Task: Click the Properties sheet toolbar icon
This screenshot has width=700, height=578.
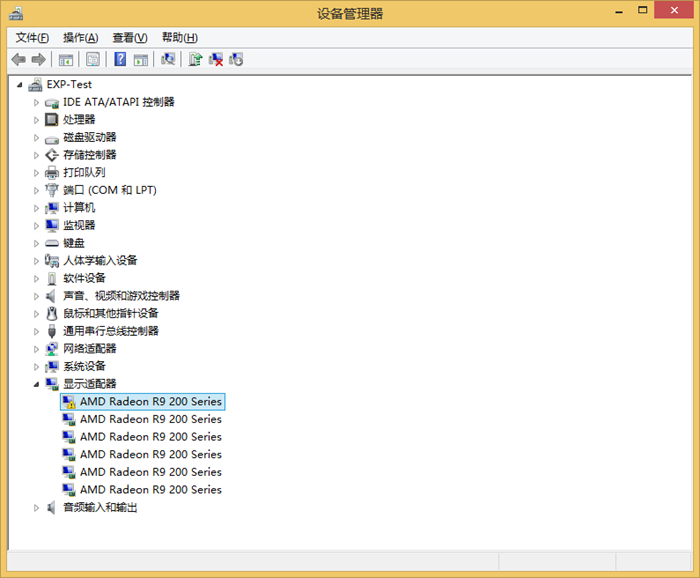Action: tap(93, 60)
